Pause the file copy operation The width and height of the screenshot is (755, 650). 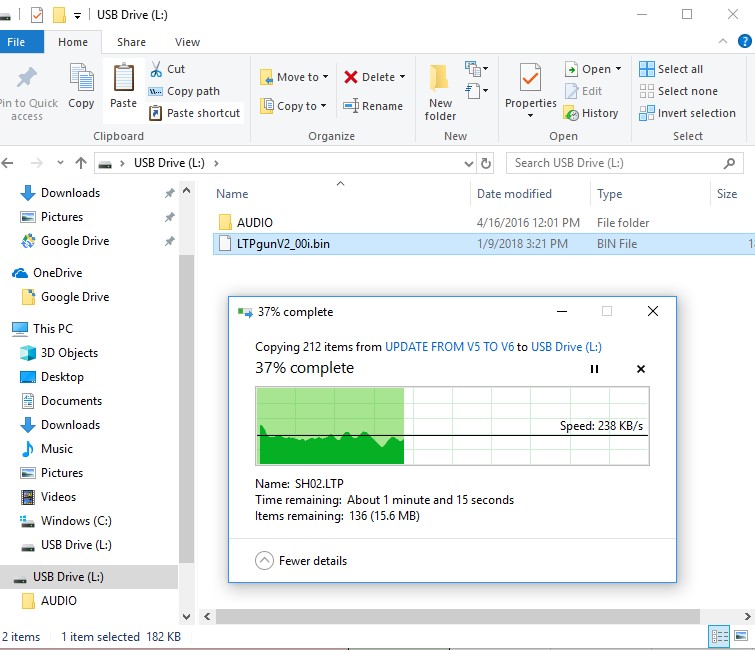594,369
